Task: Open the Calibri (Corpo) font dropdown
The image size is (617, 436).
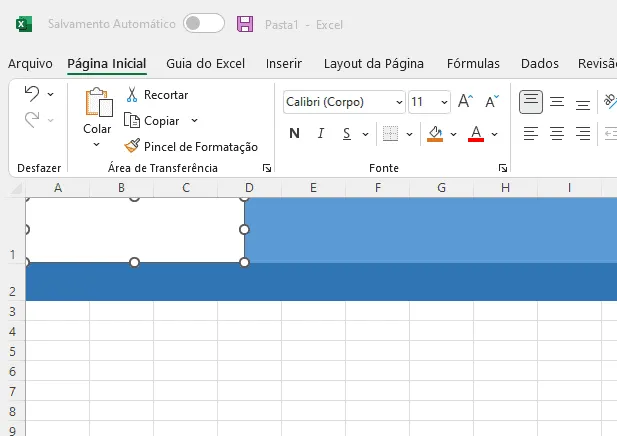Action: pos(344,102)
